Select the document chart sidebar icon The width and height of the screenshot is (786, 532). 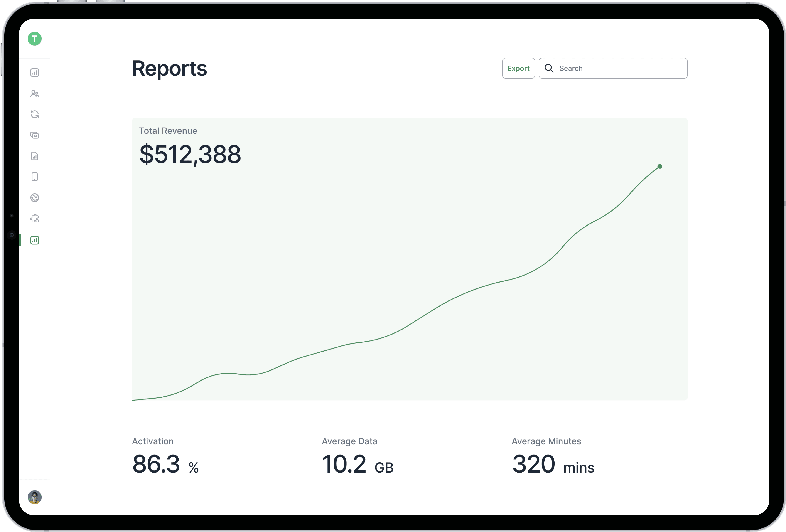[x=34, y=156]
